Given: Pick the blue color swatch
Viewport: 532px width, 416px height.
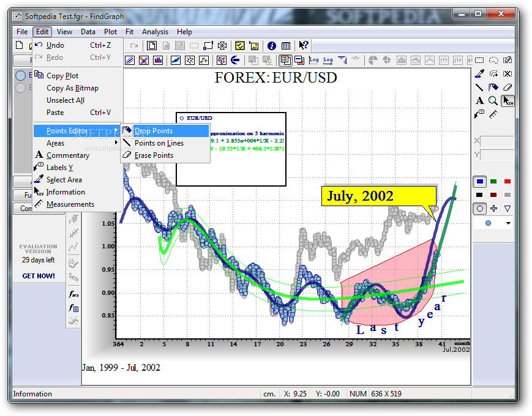Looking at the screenshot, I should pos(480,181).
